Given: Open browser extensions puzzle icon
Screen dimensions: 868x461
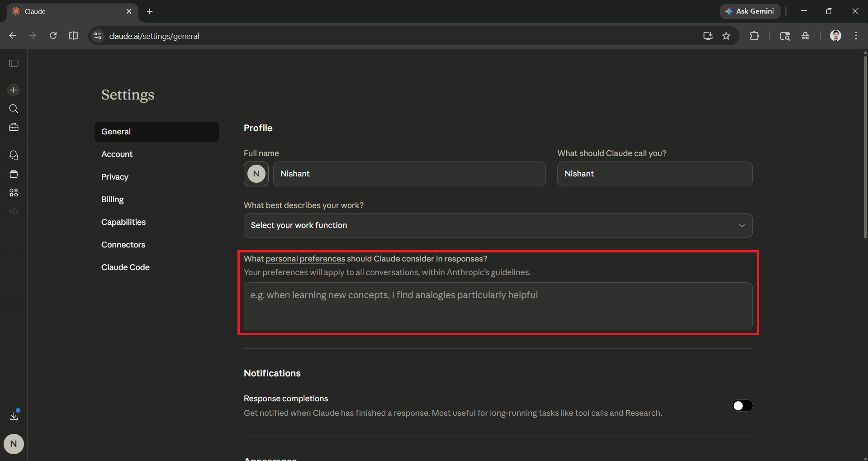Looking at the screenshot, I should tap(754, 36).
